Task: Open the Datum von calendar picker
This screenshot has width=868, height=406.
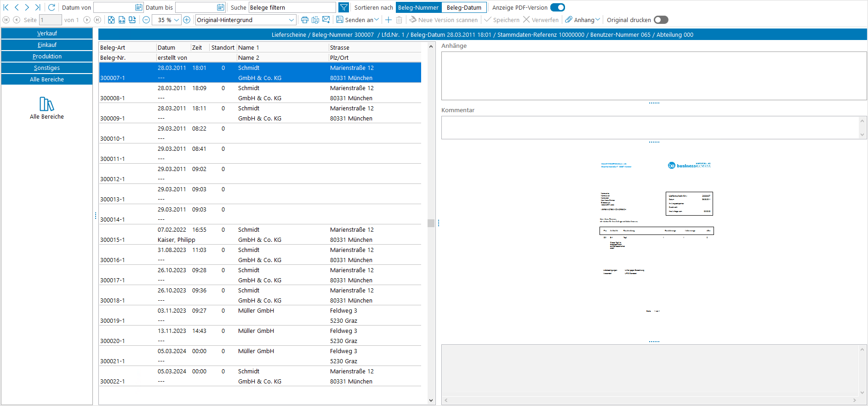Action: 139,7
